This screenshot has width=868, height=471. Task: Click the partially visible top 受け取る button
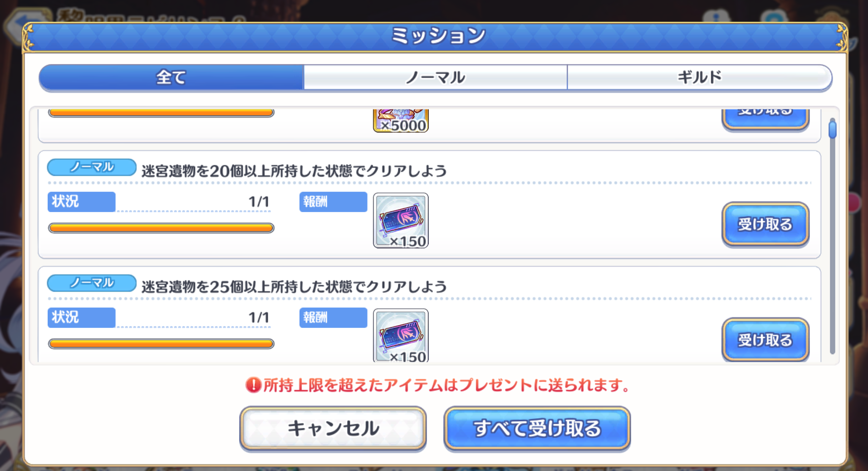[x=765, y=119]
